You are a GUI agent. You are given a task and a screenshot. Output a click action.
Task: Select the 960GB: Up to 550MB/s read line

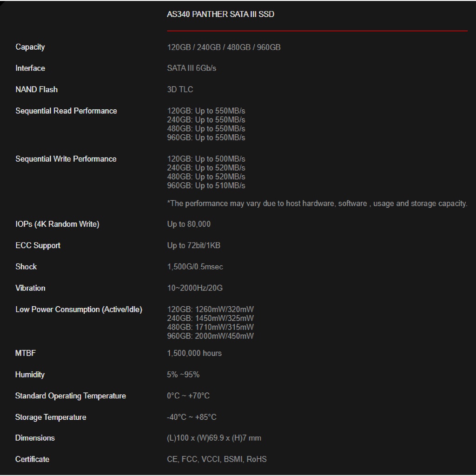pyautogui.click(x=206, y=138)
